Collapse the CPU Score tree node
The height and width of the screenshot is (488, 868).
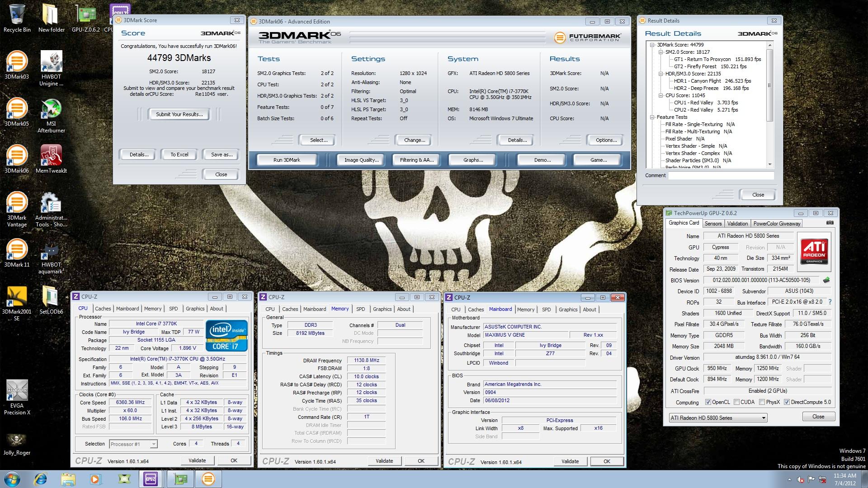(660, 95)
